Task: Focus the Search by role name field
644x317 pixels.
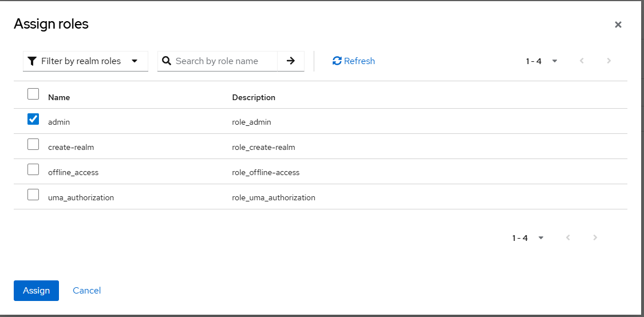Action: (x=224, y=61)
